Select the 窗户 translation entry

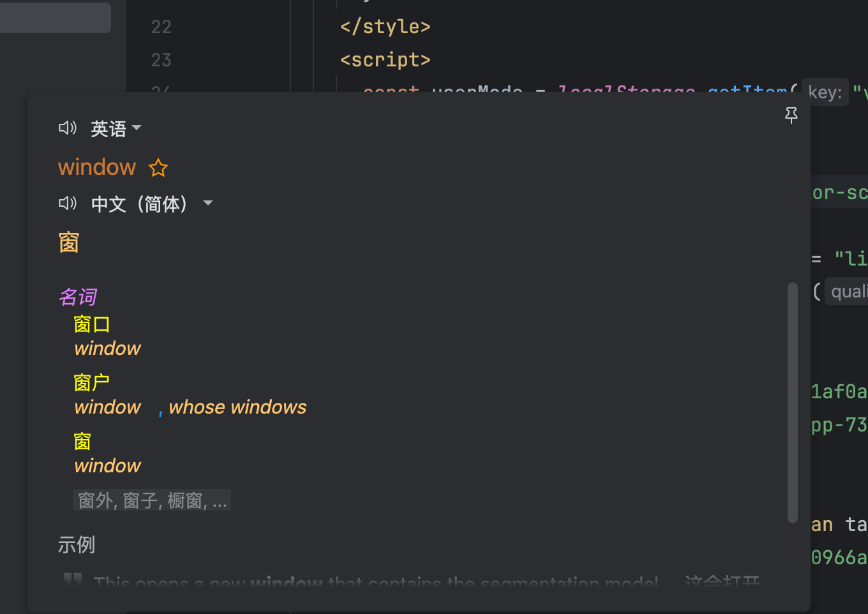click(92, 382)
